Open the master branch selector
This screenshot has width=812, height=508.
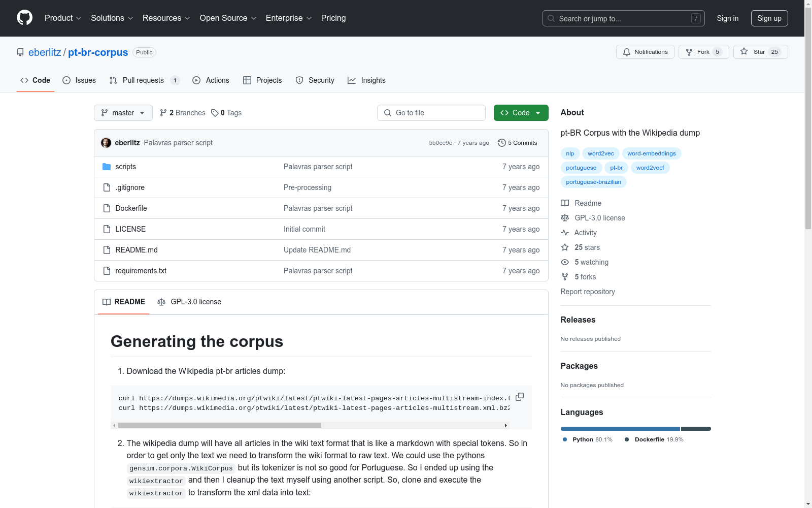(123, 113)
